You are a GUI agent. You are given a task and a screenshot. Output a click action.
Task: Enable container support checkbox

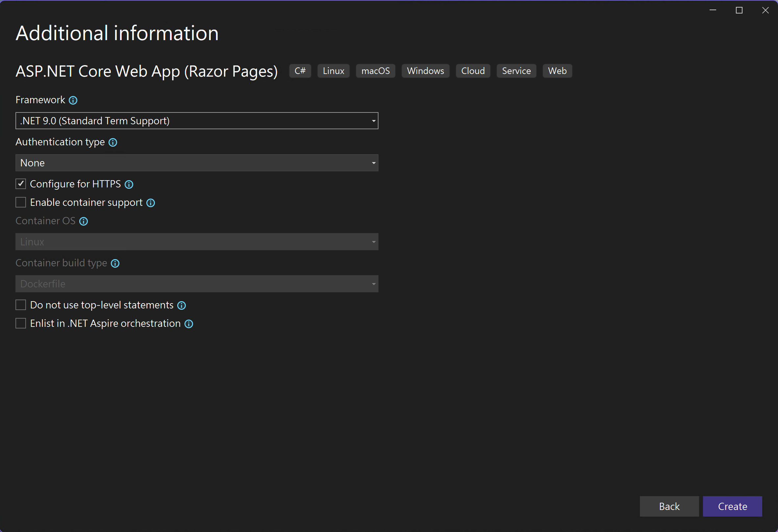click(x=21, y=202)
